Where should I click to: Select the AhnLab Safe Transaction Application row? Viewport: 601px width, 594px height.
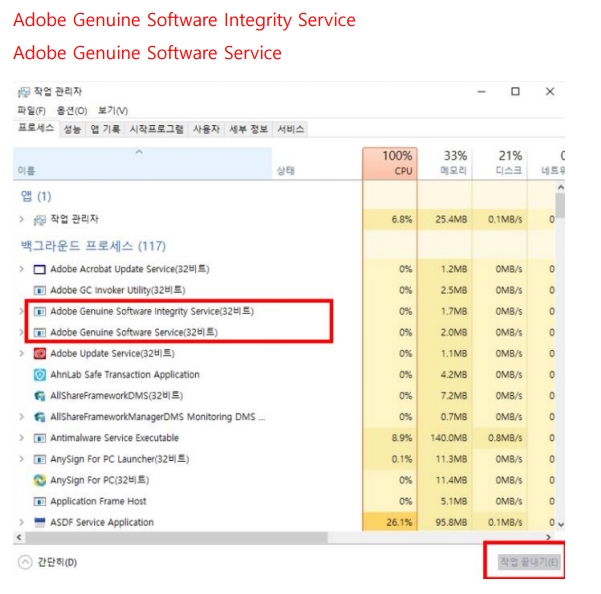284,374
